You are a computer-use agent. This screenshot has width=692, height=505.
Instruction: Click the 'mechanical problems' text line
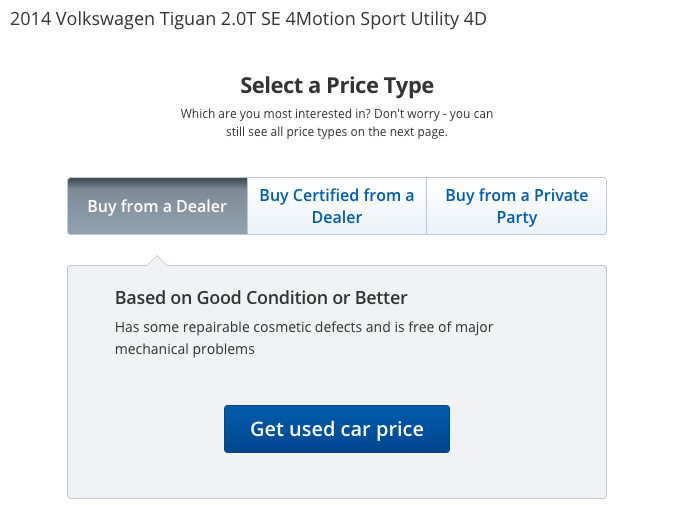tap(184, 349)
